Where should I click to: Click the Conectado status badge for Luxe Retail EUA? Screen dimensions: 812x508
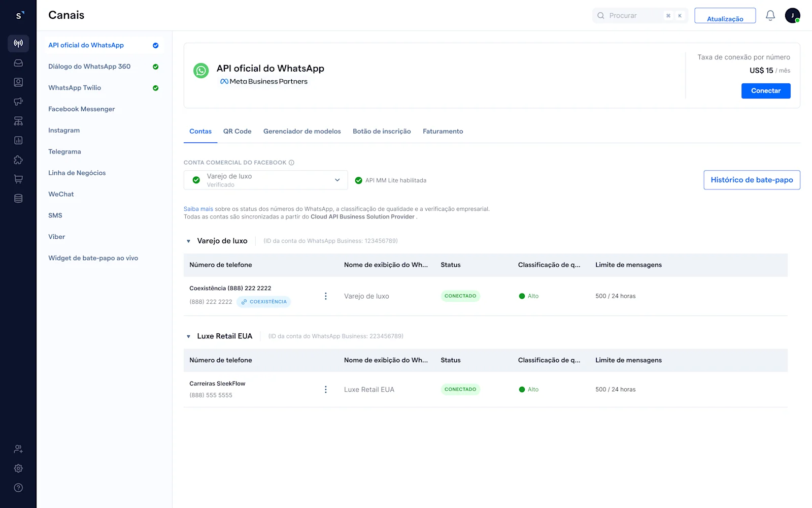pos(460,390)
